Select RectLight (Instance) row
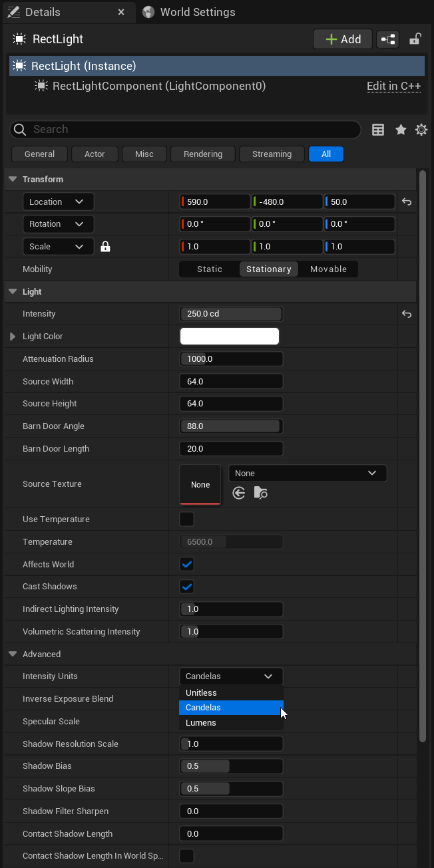The width and height of the screenshot is (434, 868). [x=217, y=66]
